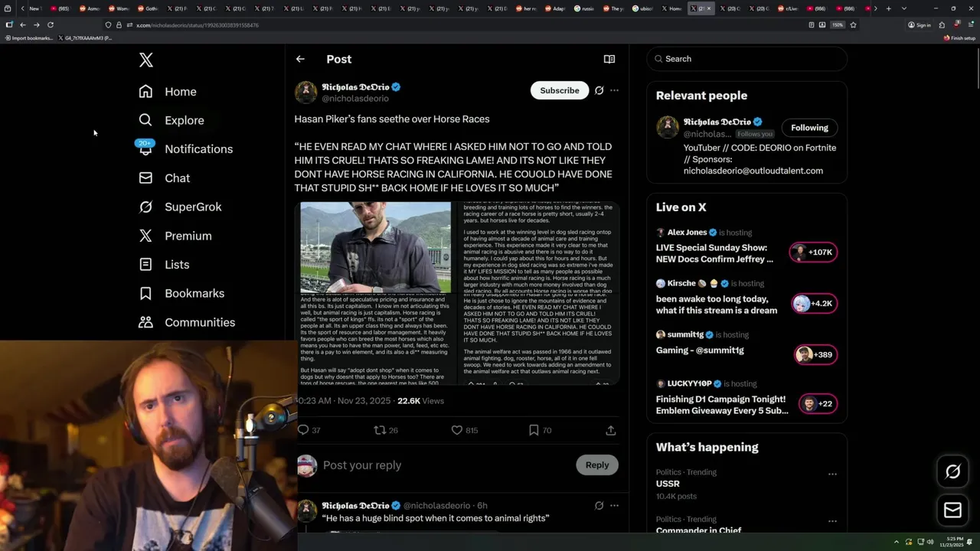Screen dimensions: 980x551
Task: Open the floating Messages envelope button
Action: coord(952,510)
